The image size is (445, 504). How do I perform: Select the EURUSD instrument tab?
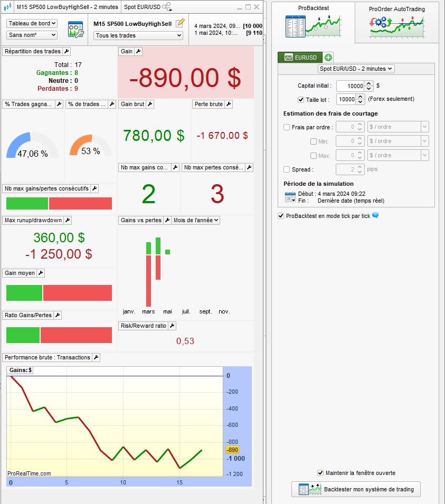click(300, 58)
